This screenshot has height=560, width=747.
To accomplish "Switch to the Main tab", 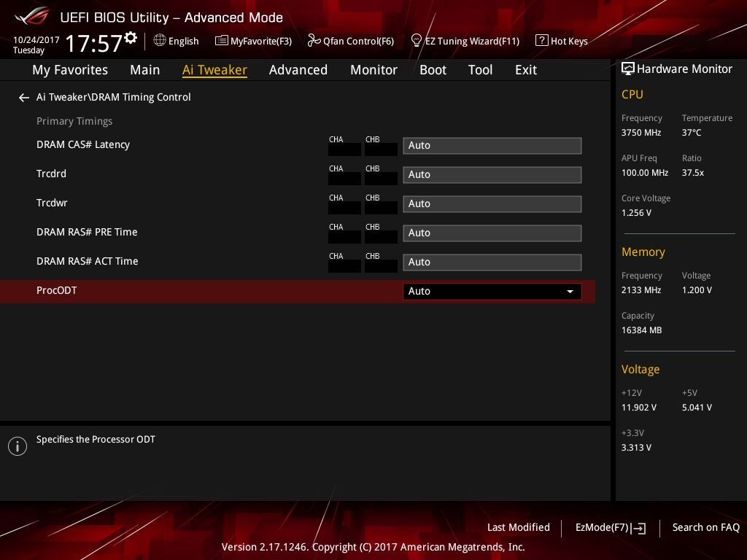I will coord(145,70).
